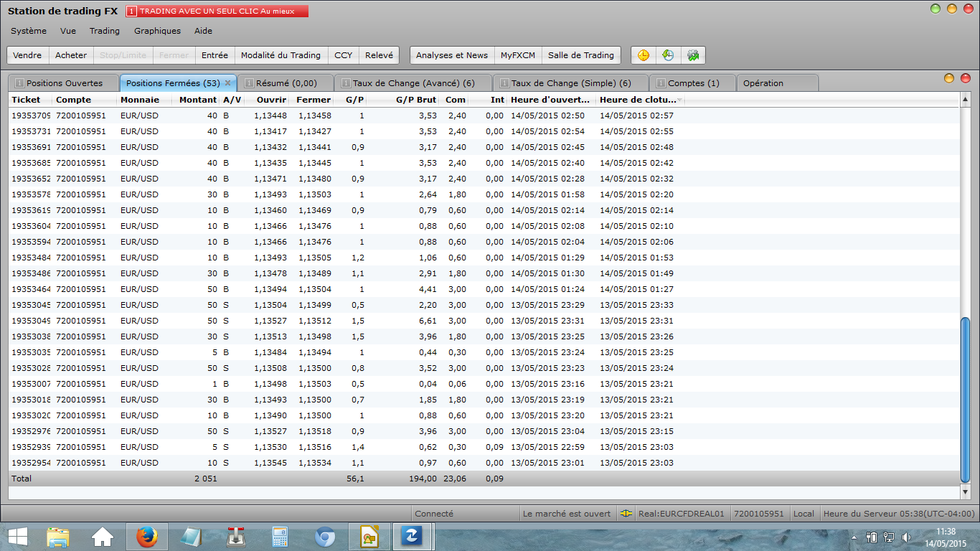
Task: Click the numbered icon on Taux de Change (Simple) tab
Action: point(504,83)
